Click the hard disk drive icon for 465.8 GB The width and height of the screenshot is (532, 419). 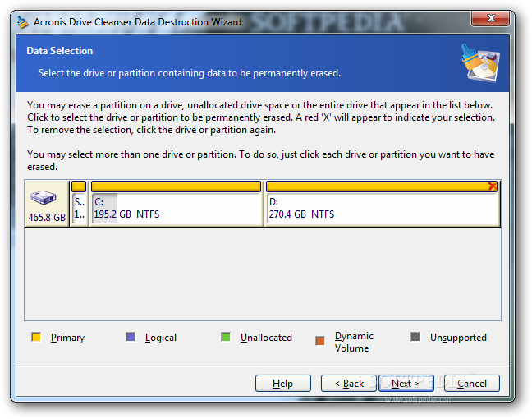[44, 197]
